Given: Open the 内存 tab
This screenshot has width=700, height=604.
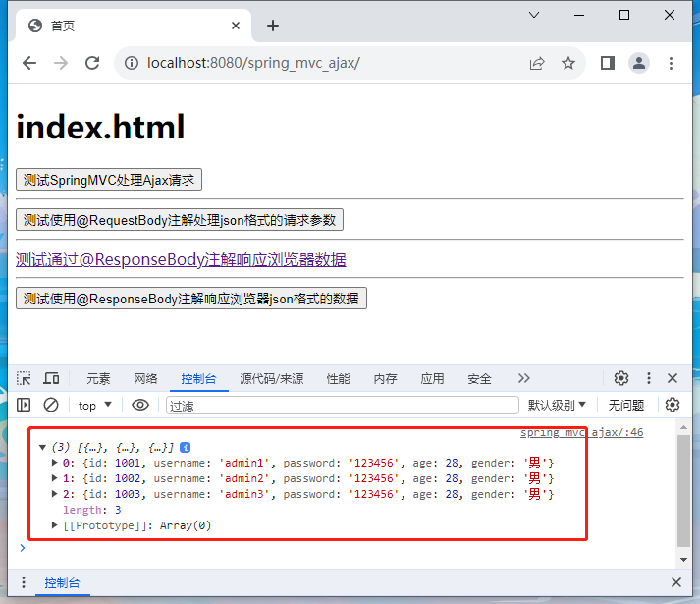Looking at the screenshot, I should click(x=385, y=379).
